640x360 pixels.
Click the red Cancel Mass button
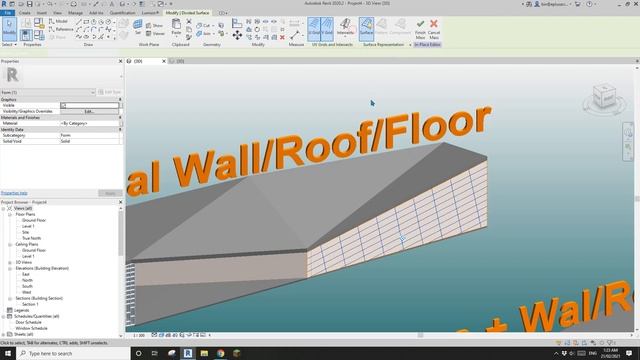pos(434,29)
